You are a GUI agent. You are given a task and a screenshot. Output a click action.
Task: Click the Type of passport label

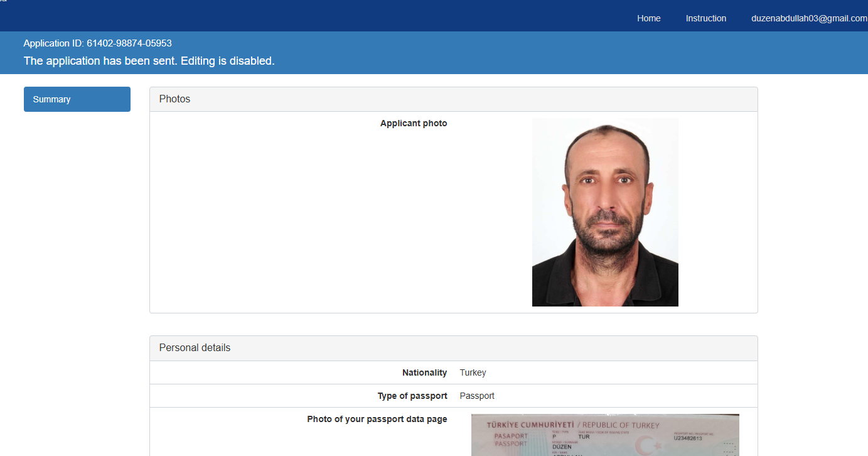pos(412,396)
